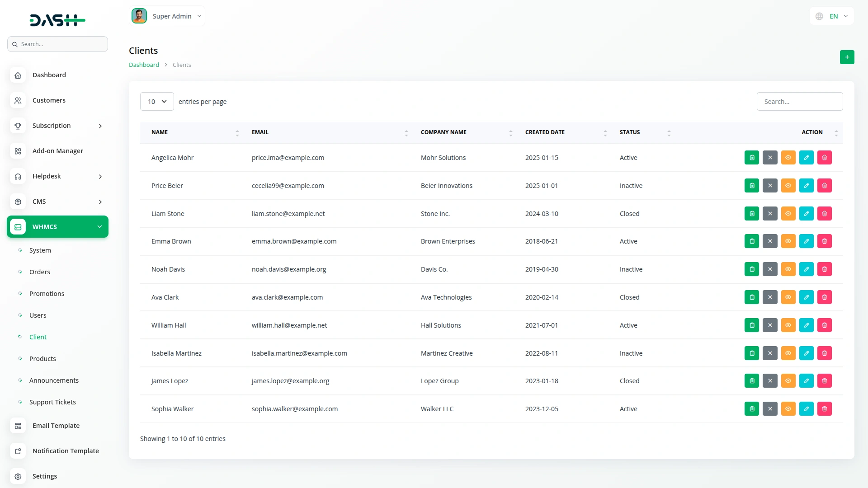Expand the Super Admin user dropdown

click(x=167, y=16)
